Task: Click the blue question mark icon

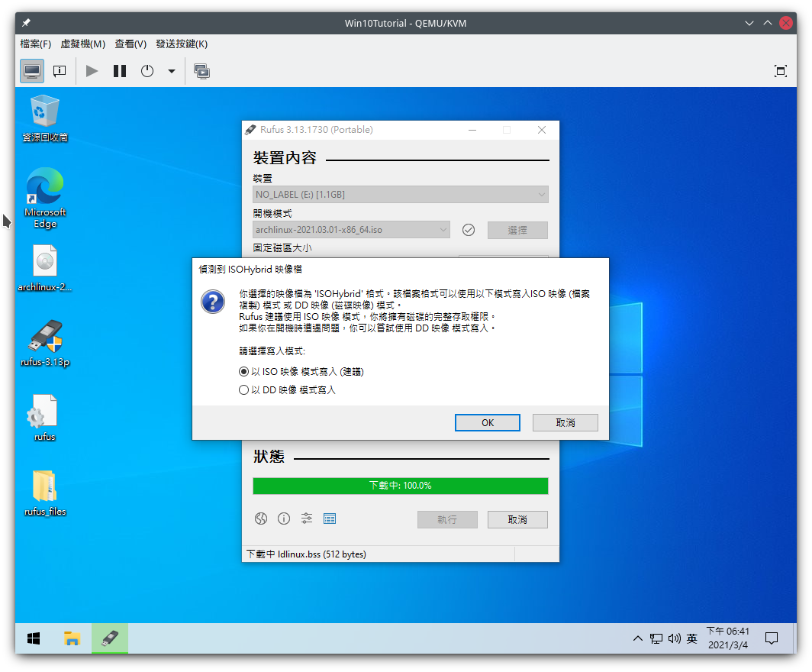Action: [213, 302]
